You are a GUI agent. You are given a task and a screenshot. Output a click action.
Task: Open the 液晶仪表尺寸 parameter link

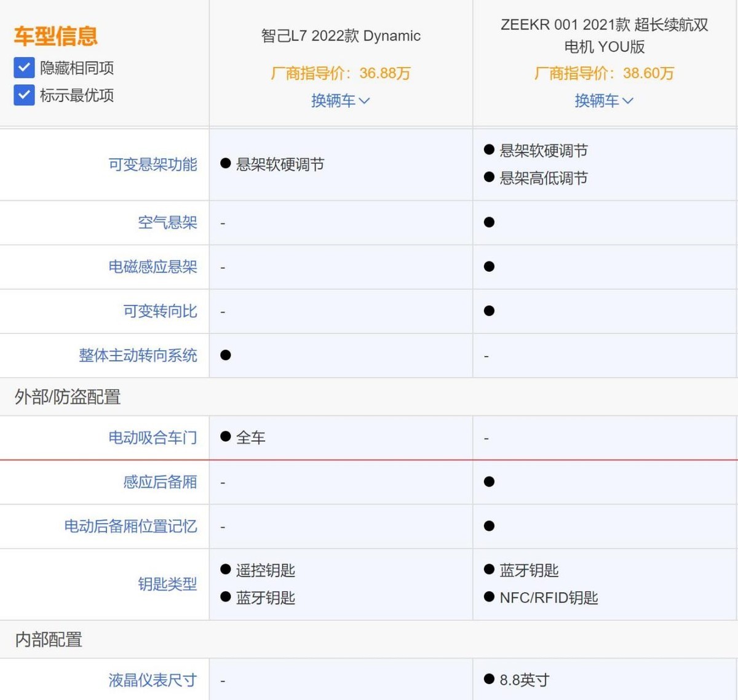[x=153, y=680]
